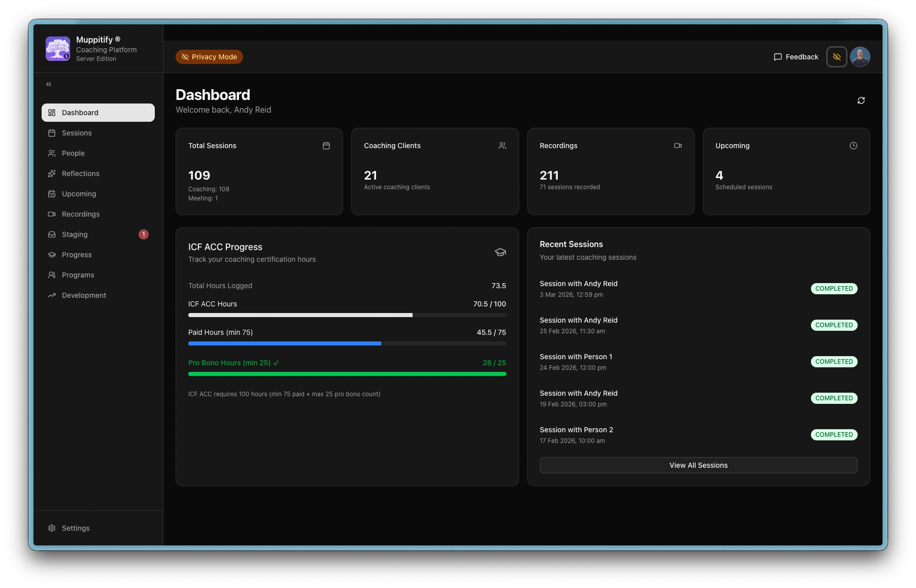
Task: Click the View All Sessions button
Action: pos(698,465)
